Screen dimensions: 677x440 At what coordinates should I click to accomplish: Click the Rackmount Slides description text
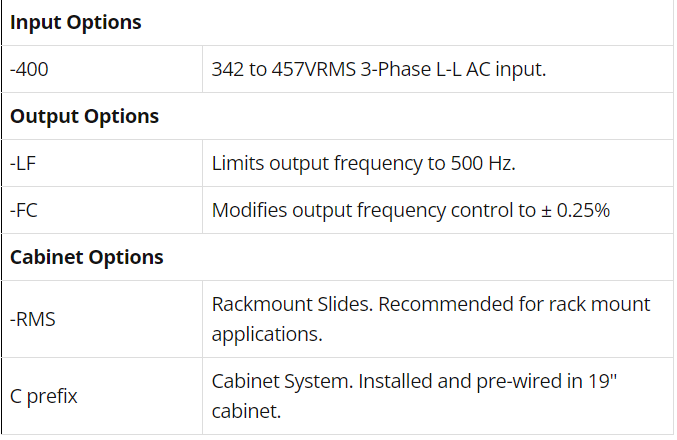[431, 319]
